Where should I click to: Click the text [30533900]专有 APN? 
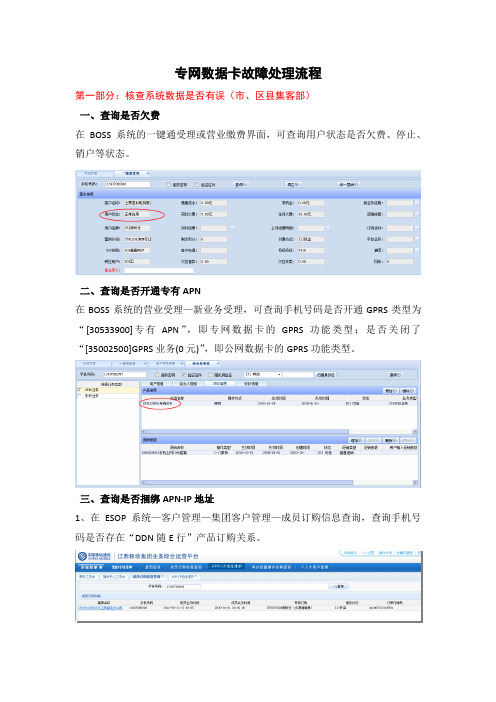coord(132,330)
